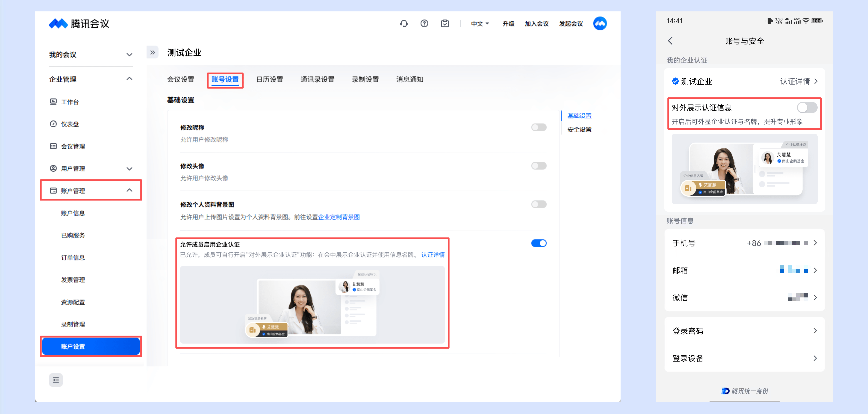Expand 我的会议 sidebar section
The width and height of the screenshot is (868, 414).
pyautogui.click(x=91, y=55)
